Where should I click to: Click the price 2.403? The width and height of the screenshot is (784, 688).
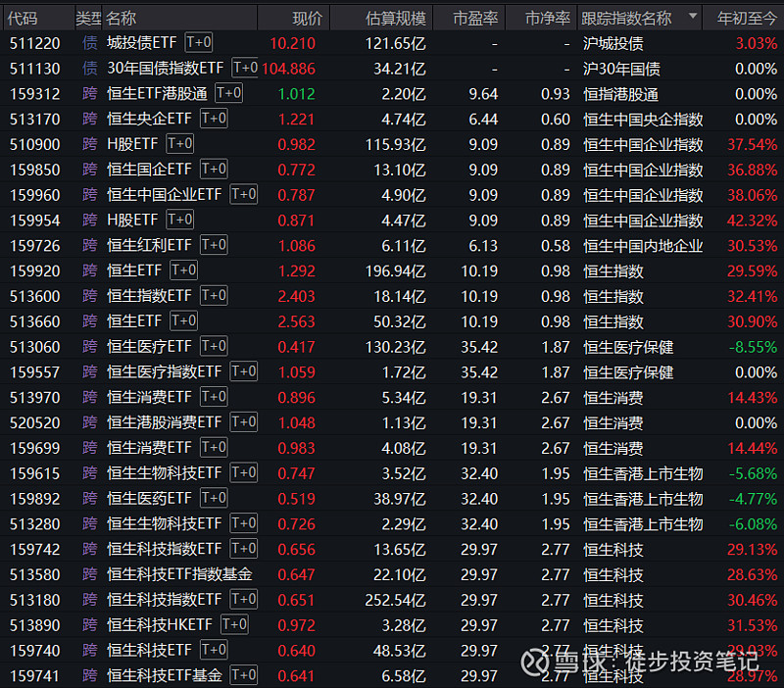click(297, 296)
